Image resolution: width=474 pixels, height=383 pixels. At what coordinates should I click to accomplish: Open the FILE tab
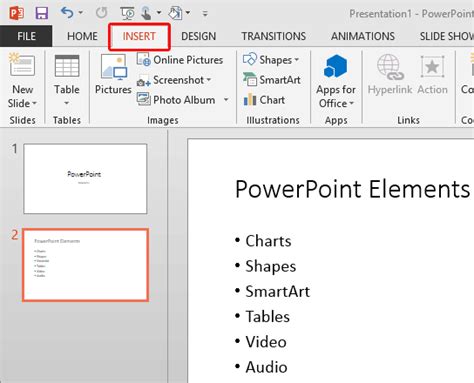26,36
